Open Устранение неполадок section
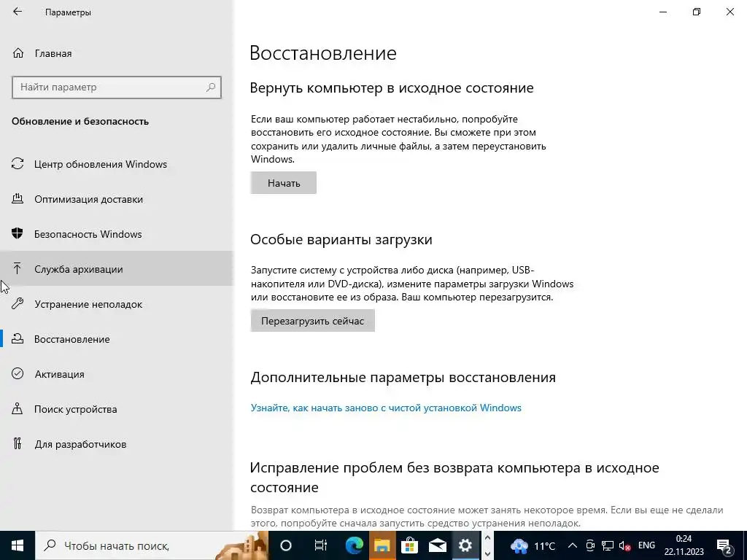Screen dimensions: 747x560 pos(117,304)
